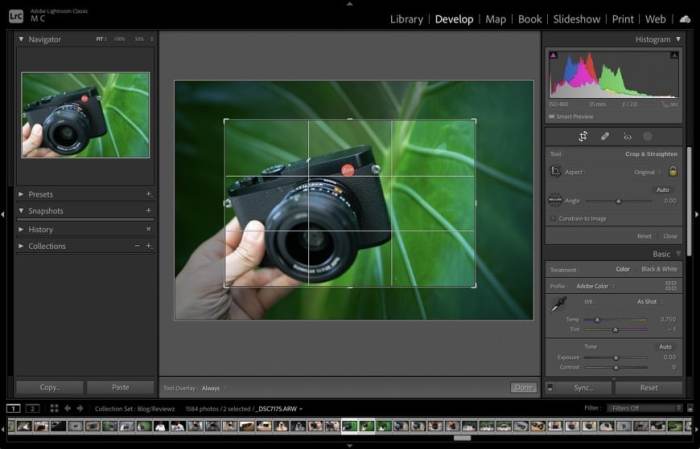Open the Profile Browser grid icon

tap(670, 286)
